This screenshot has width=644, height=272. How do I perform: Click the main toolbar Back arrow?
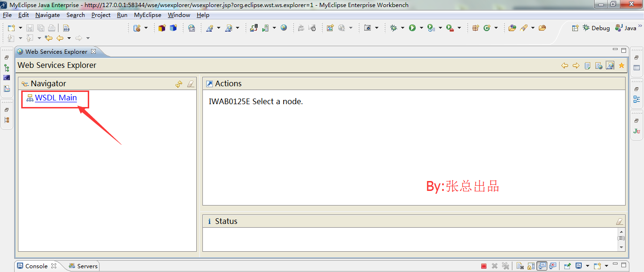(x=60, y=38)
